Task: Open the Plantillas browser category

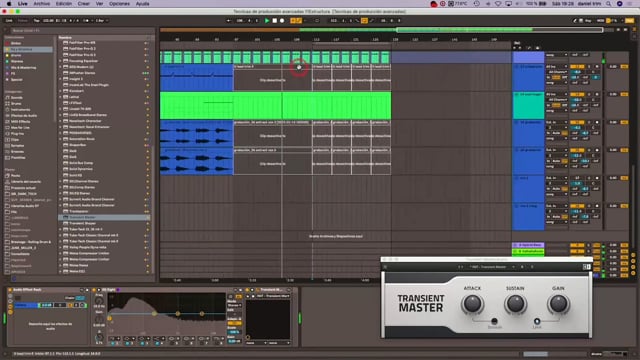Action: [18, 158]
